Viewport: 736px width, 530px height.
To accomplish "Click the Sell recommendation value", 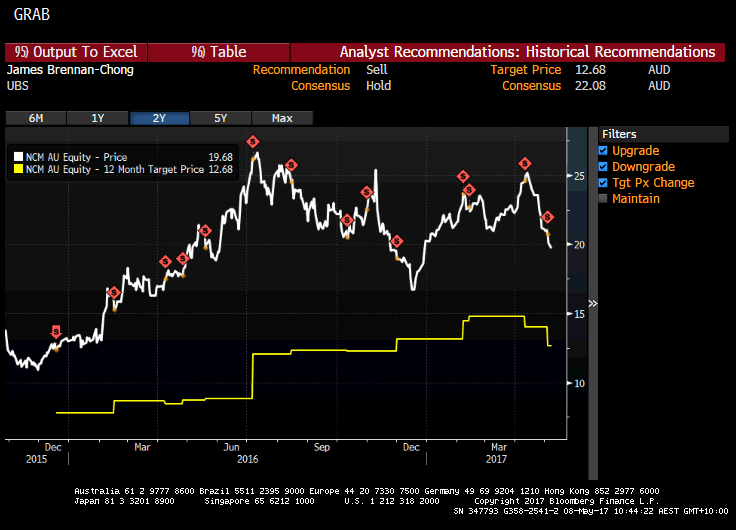I will pyautogui.click(x=376, y=70).
